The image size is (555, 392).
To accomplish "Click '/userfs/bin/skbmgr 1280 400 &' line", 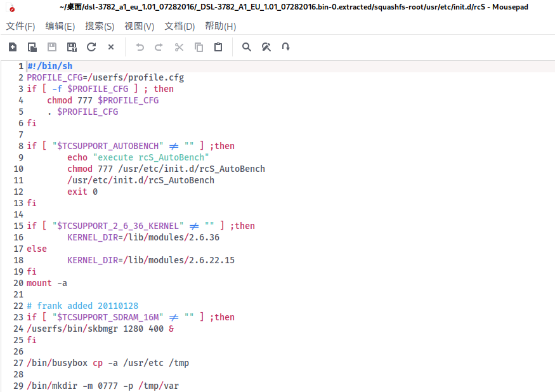I will pyautogui.click(x=100, y=329).
